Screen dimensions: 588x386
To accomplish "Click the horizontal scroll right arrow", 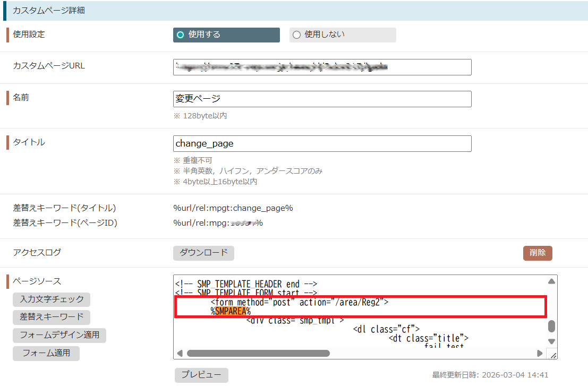I will 540,354.
